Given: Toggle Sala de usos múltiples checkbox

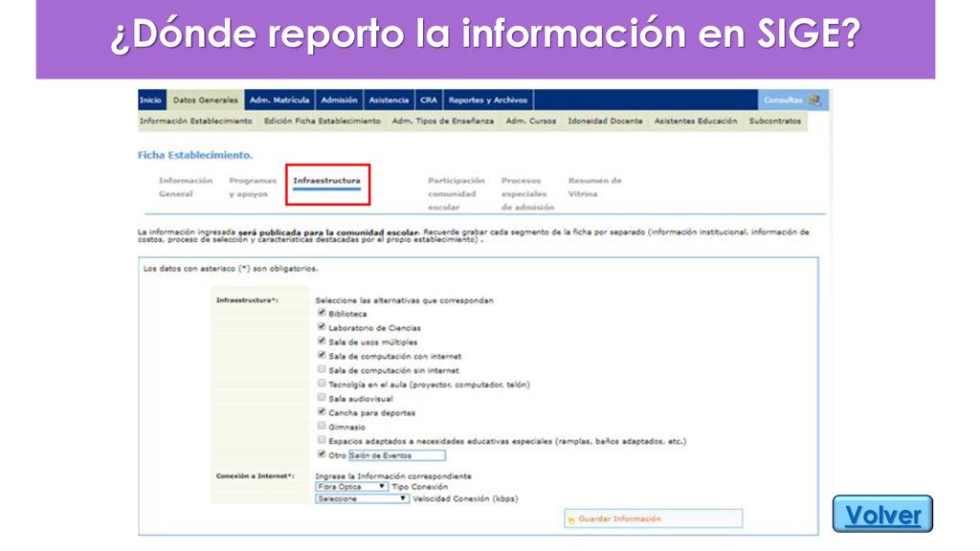Looking at the screenshot, I should tap(322, 342).
